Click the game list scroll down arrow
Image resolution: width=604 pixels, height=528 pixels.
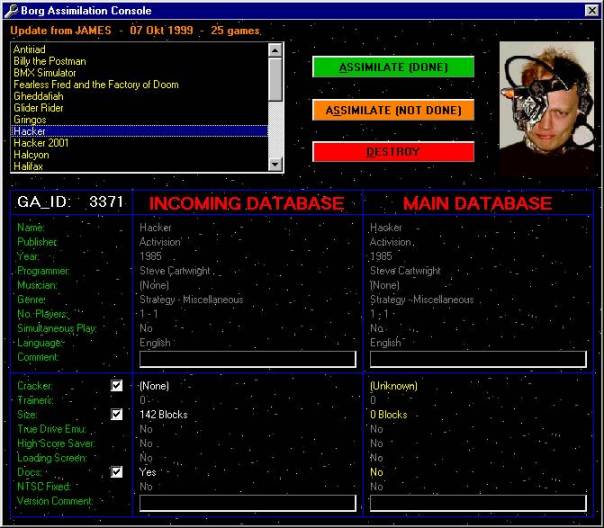click(x=275, y=164)
